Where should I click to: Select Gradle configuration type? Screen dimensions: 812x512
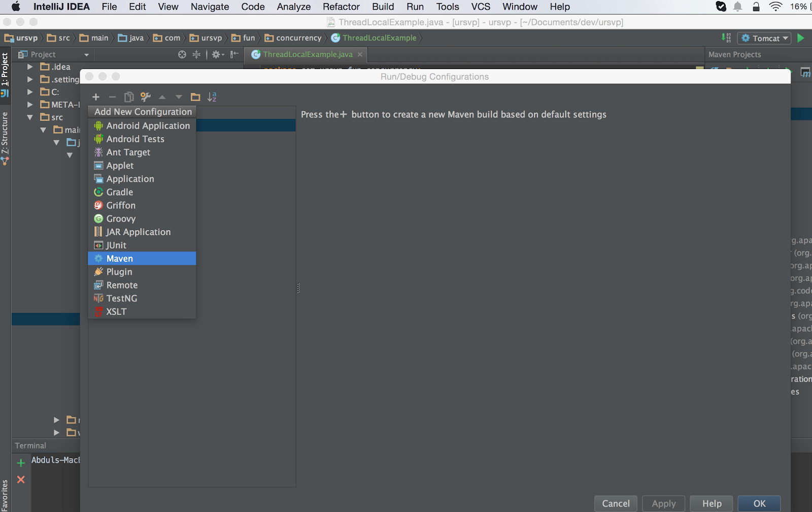[x=142, y=192]
